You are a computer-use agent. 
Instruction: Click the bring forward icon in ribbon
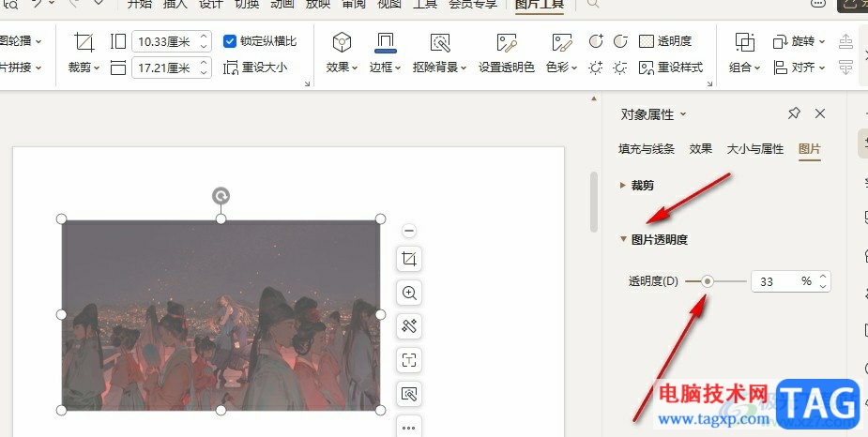click(845, 41)
